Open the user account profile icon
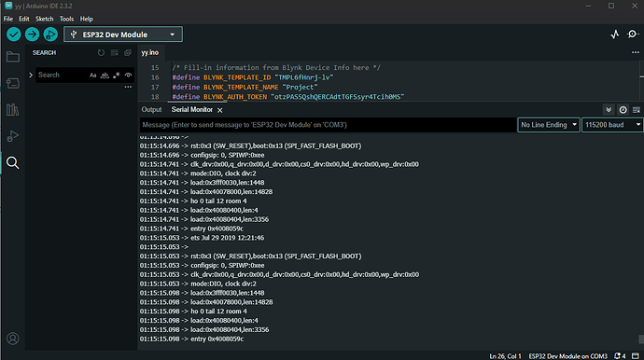 pos(13,339)
